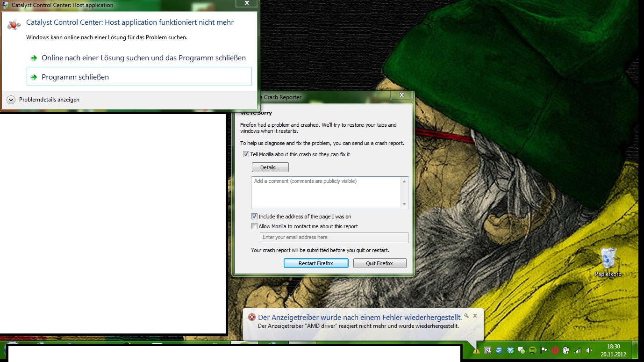Screen dimensions: 644x362
Task: Toggle 'Tell Mozilla about this crash' checkbox
Action: tap(246, 154)
